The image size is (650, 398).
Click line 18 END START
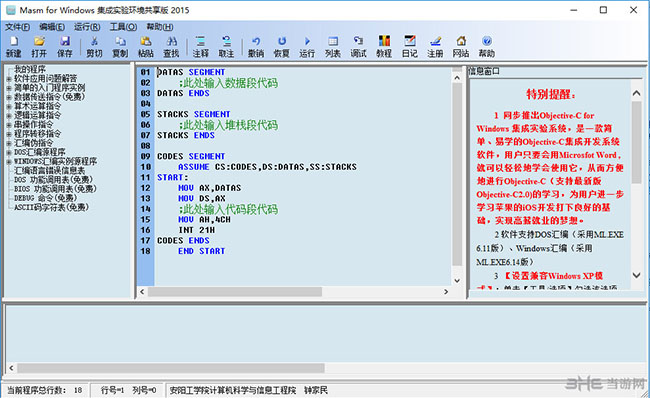(x=201, y=251)
